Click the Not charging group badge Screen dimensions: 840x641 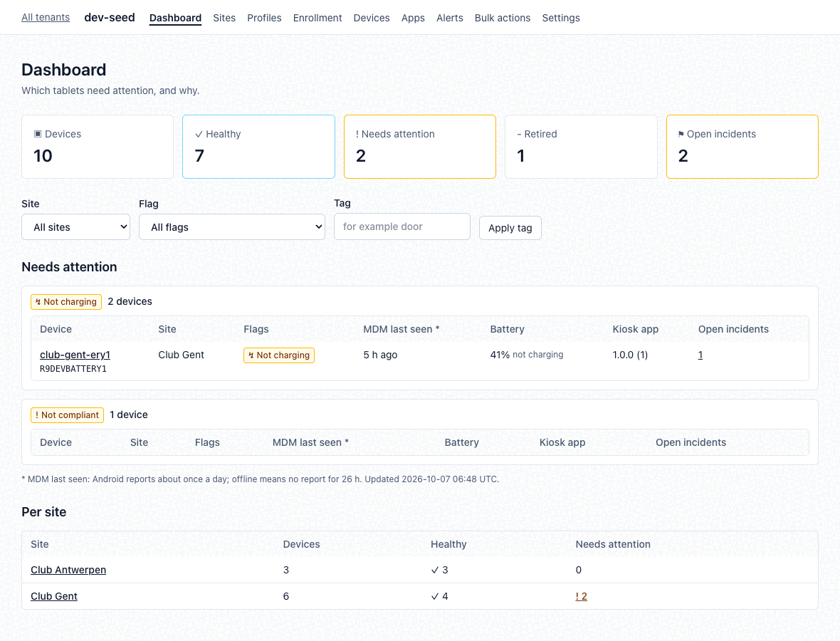click(66, 302)
